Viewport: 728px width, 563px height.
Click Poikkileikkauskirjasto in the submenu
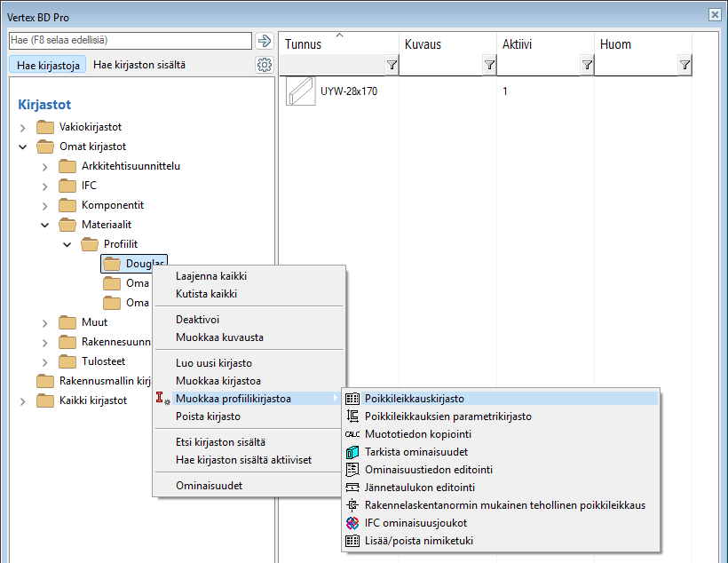tap(414, 399)
